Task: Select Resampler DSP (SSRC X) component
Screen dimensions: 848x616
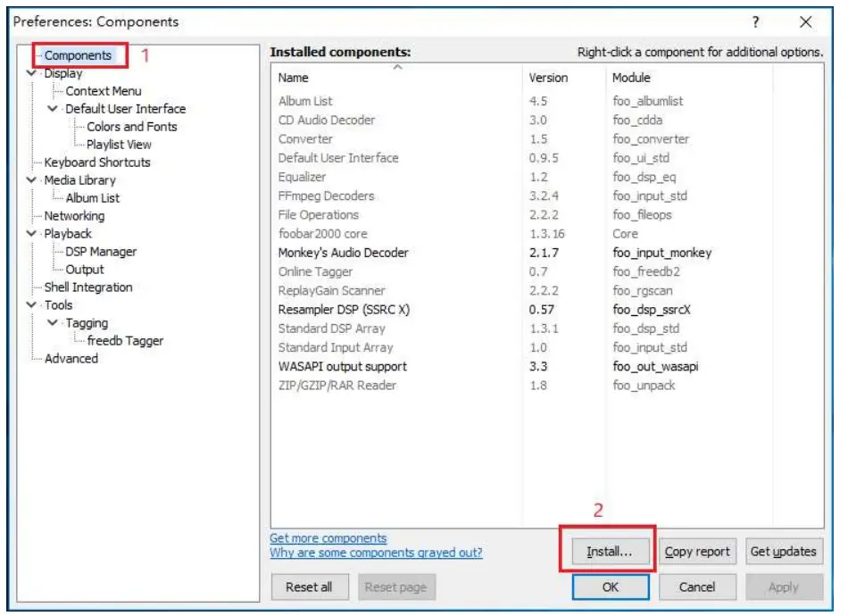Action: point(547,310)
